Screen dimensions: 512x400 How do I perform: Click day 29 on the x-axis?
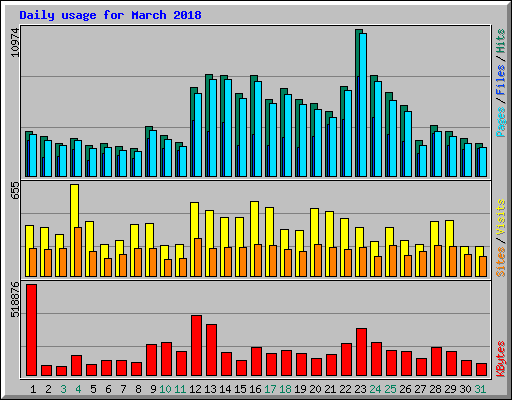coord(450,389)
